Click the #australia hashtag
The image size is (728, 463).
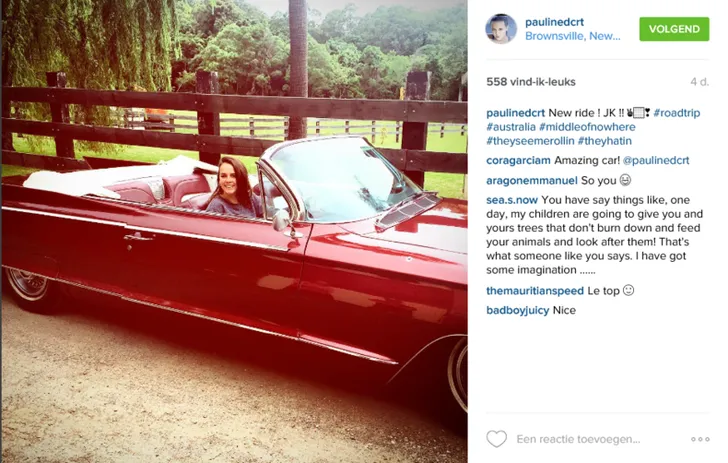[x=511, y=127]
